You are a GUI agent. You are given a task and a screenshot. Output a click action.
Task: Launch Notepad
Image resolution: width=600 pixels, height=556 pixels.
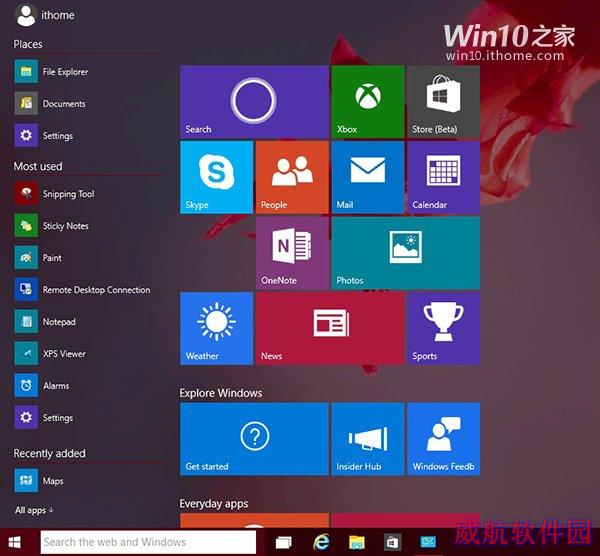coord(45,321)
